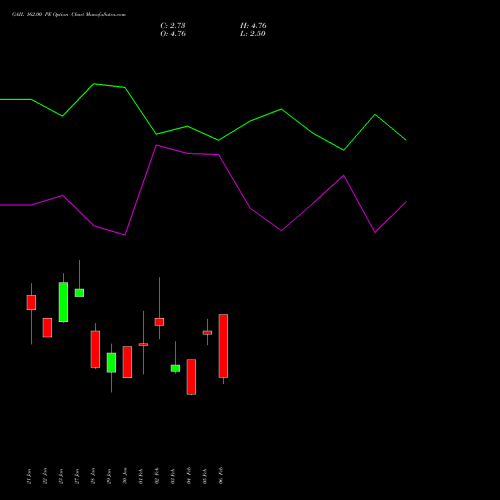500x500 pixels.
Task: Select the 01 Feb date label
Action: point(141,476)
